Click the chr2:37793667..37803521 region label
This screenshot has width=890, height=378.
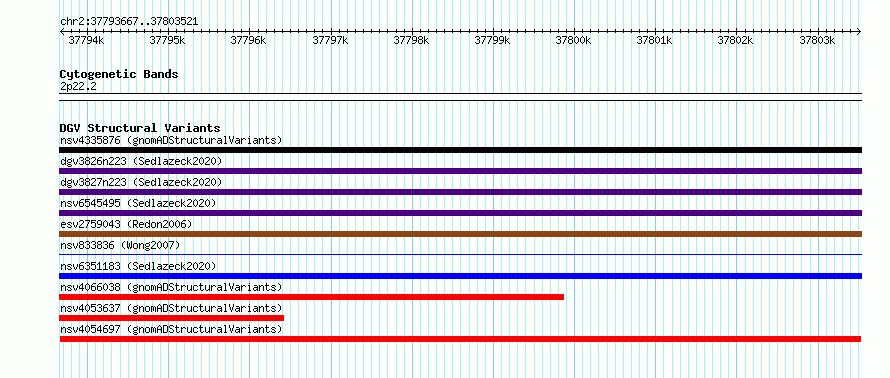(x=129, y=22)
